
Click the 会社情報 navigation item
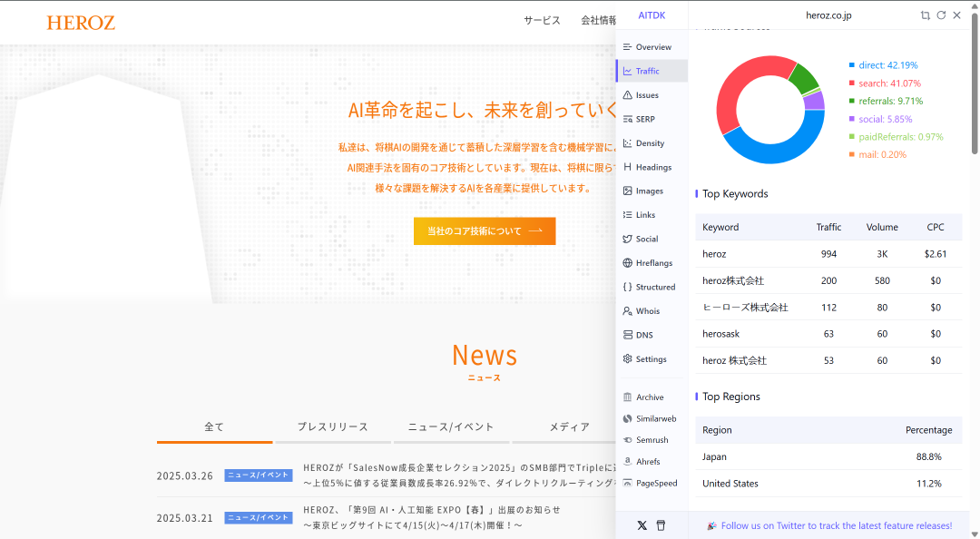point(598,21)
